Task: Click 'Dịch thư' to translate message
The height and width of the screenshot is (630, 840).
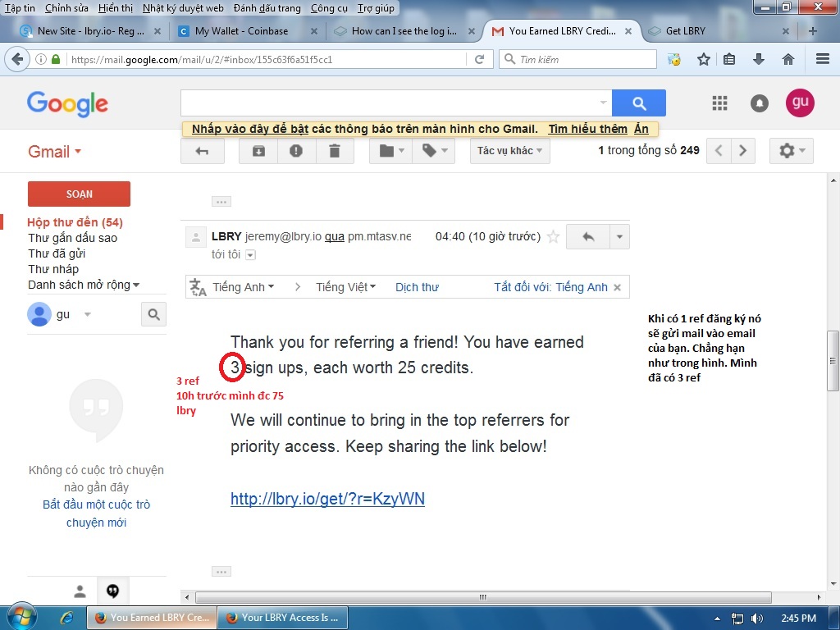Action: click(417, 287)
